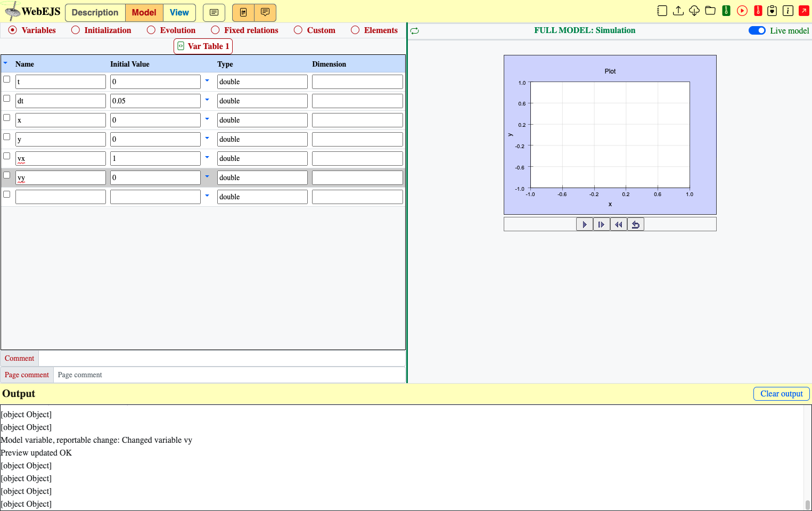Open the Var Table 1 page tab

pos(203,46)
